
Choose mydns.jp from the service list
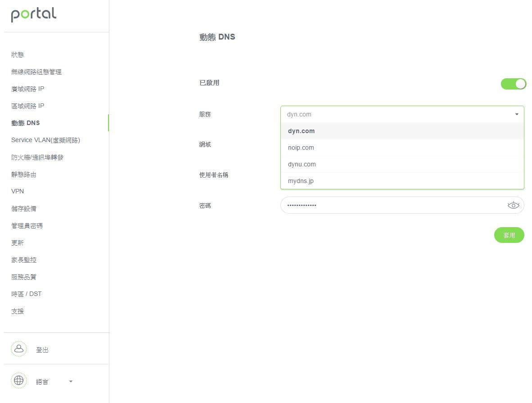coord(402,181)
